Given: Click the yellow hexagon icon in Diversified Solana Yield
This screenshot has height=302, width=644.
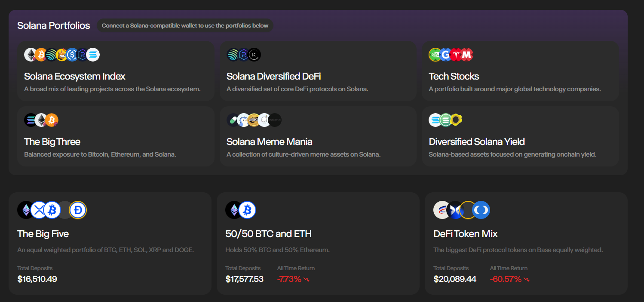Looking at the screenshot, I should 456,120.
